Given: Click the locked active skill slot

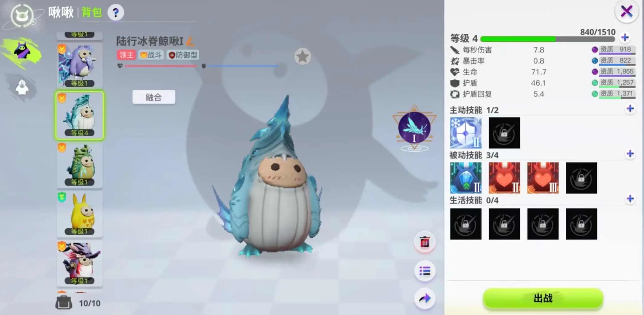Looking at the screenshot, I should coord(504,133).
